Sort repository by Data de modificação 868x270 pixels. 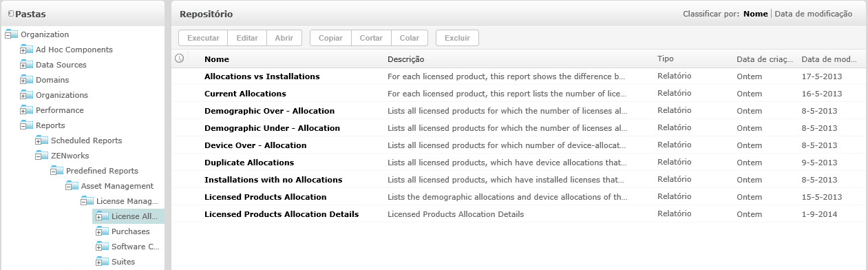click(814, 14)
